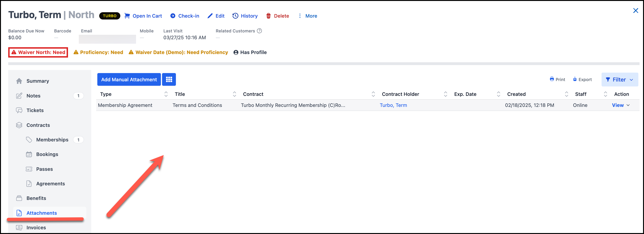Click the Notes count badge 1
This screenshot has width=644, height=234.
[x=78, y=96]
